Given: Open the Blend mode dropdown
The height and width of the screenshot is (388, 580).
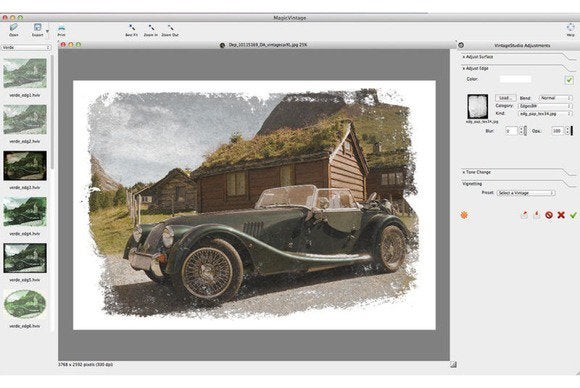Looking at the screenshot, I should tap(556, 98).
